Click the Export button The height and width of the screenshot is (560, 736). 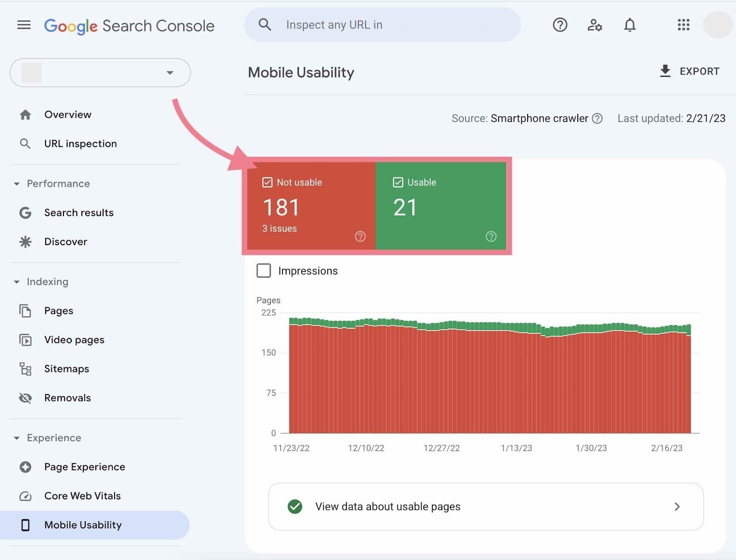click(x=689, y=71)
